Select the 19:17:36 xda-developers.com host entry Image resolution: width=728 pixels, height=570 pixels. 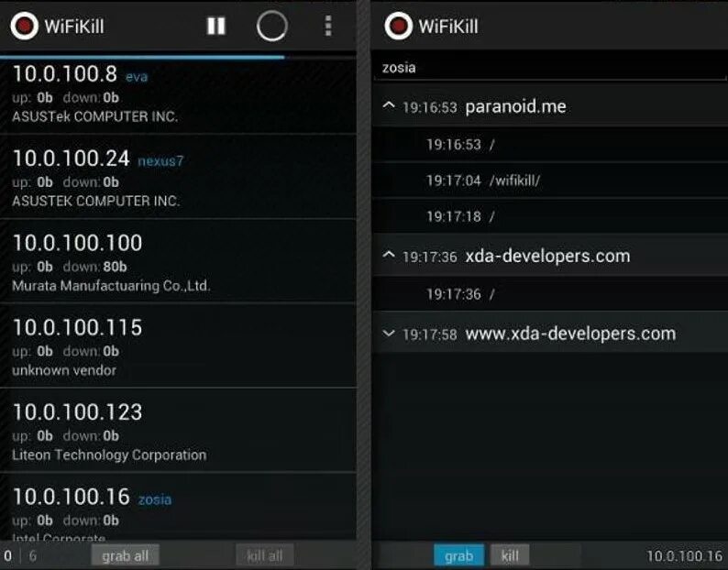click(x=550, y=256)
